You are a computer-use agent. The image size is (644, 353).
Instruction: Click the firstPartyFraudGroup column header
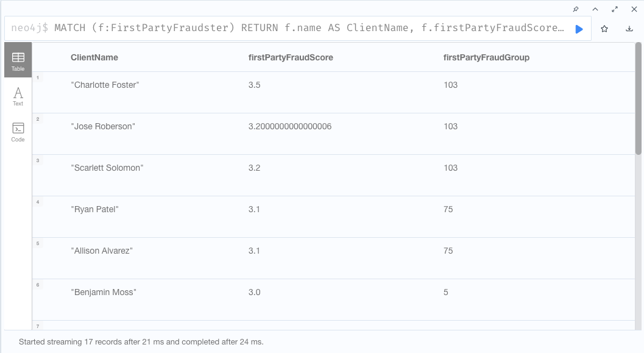486,57
